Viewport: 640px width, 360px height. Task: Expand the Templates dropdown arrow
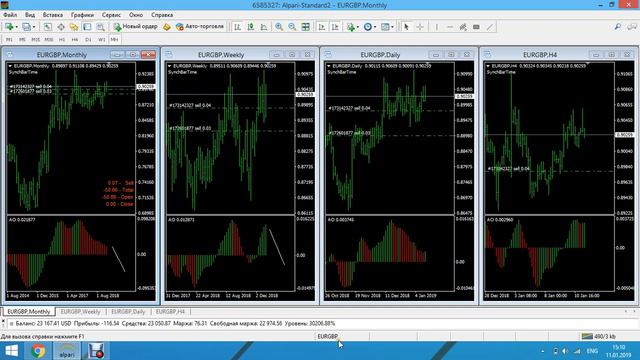click(x=392, y=27)
